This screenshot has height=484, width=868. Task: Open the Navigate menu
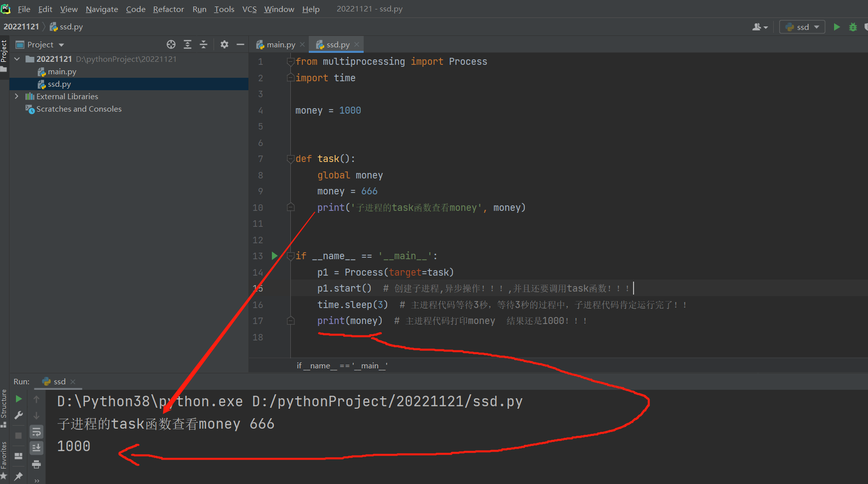[x=102, y=9]
